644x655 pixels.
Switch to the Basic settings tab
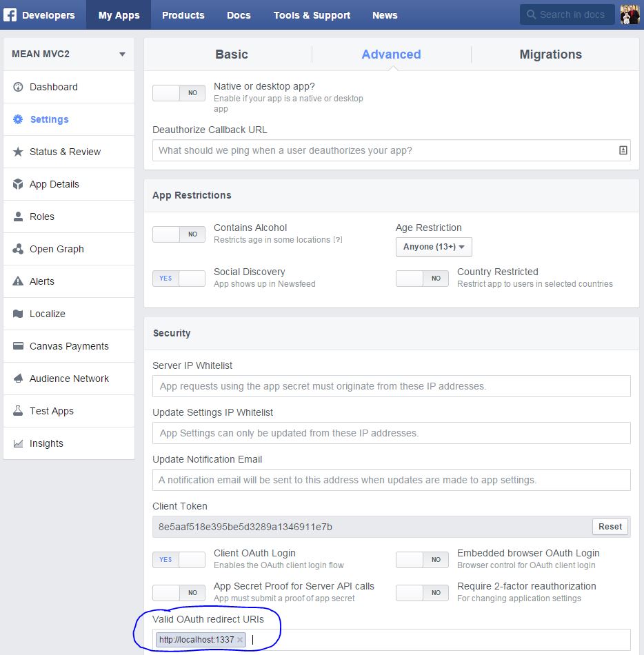[232, 54]
